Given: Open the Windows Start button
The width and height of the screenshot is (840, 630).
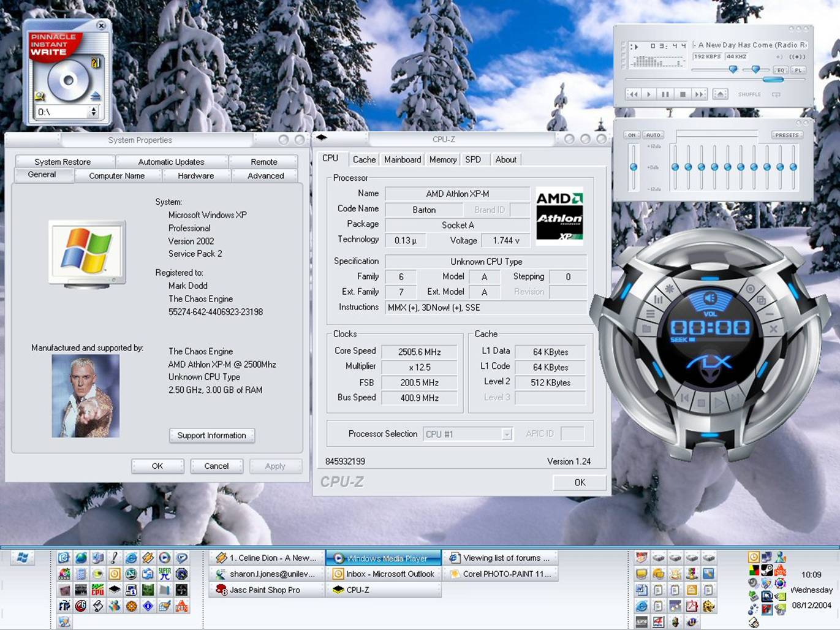Looking at the screenshot, I should pyautogui.click(x=23, y=558).
